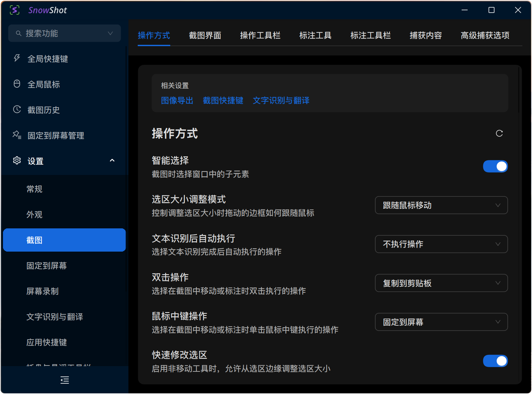Image resolution: width=532 pixels, height=394 pixels.
Task: Open the 文字识别与翻译 related link
Action: (281, 100)
